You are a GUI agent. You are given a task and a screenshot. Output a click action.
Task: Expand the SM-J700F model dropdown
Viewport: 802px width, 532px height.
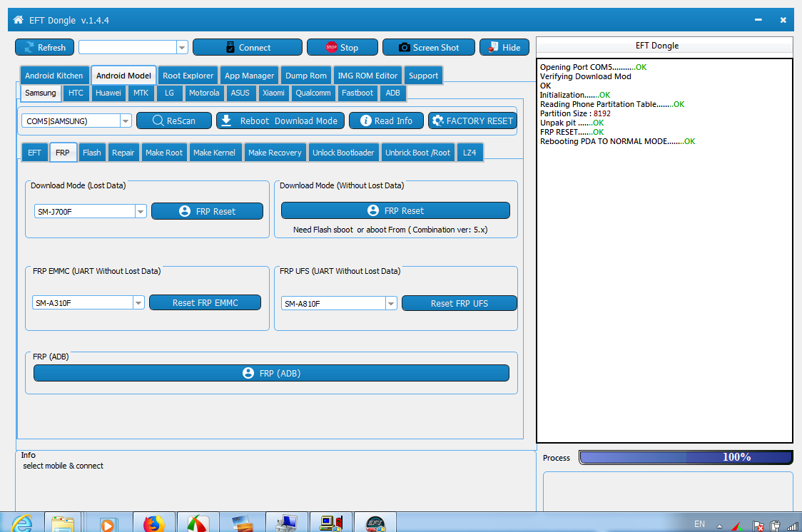coord(141,212)
